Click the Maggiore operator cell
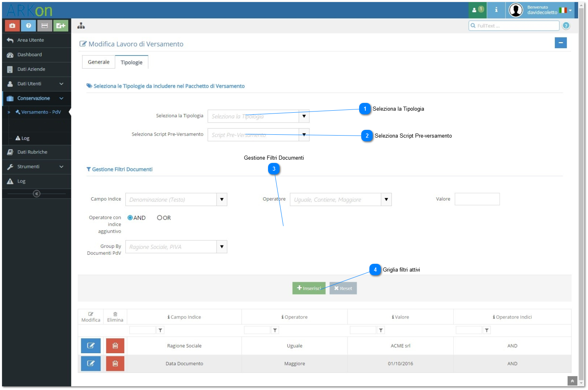The height and width of the screenshot is (390, 588). [x=295, y=363]
